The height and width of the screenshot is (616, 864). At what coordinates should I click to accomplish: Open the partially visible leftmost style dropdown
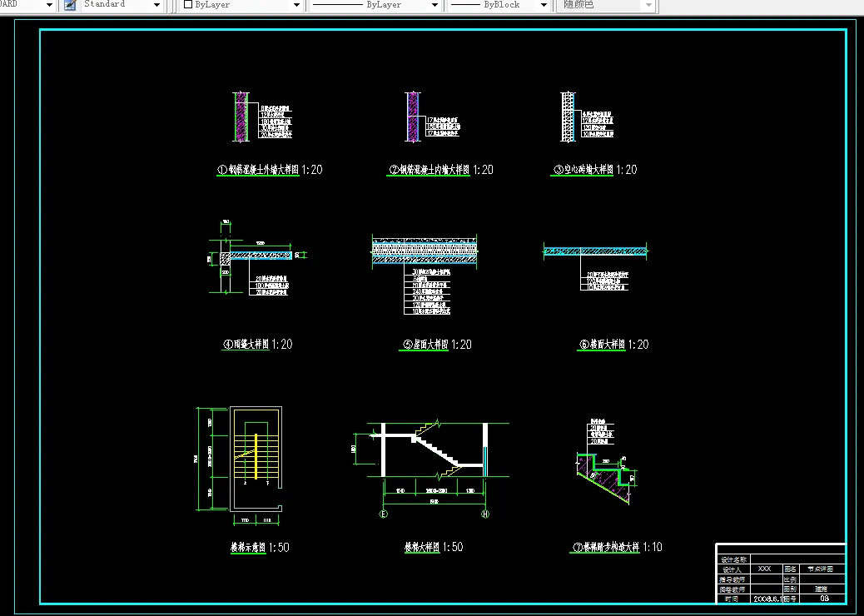49,5
